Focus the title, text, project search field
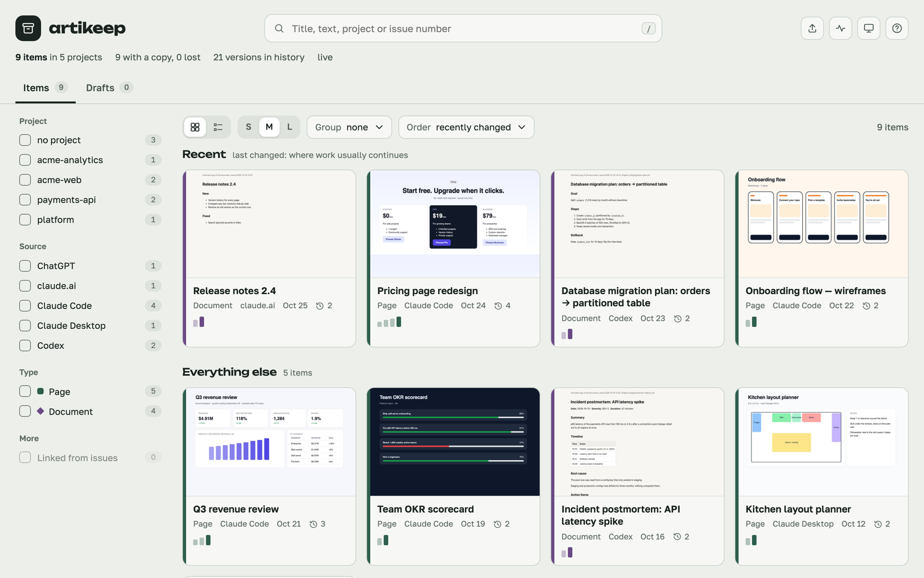Screen dimensions: 924x578 [463, 28]
